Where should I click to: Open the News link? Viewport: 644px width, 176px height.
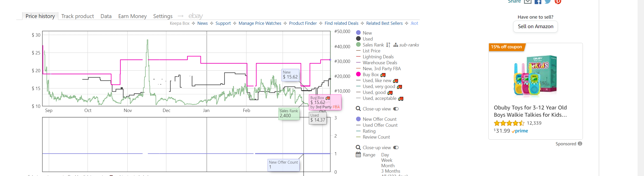203,23
